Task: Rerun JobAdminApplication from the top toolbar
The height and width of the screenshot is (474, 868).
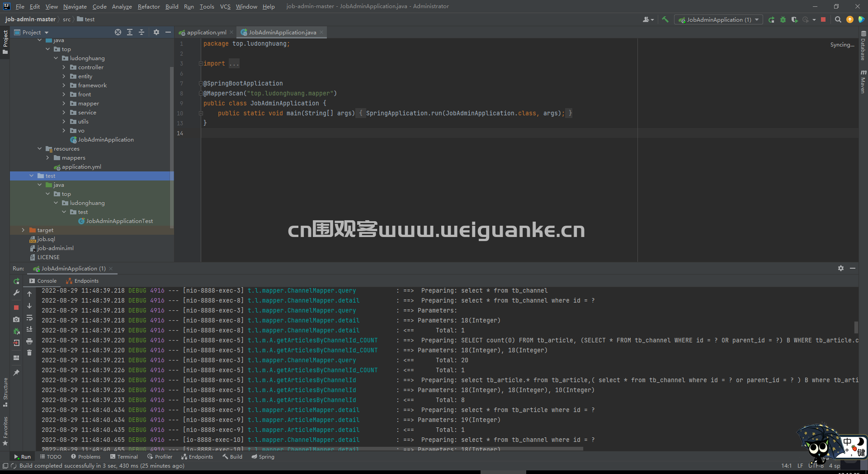Action: (x=771, y=19)
